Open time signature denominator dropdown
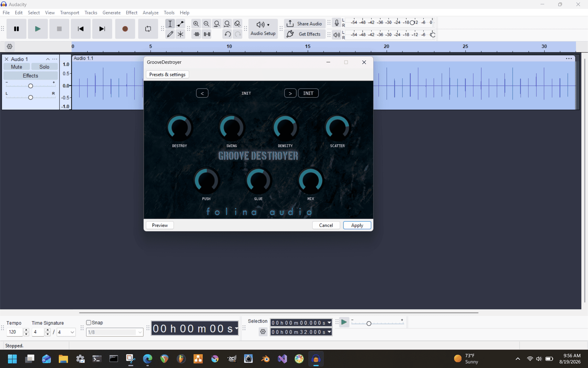Viewport: 588px width, 368px height. (x=66, y=332)
